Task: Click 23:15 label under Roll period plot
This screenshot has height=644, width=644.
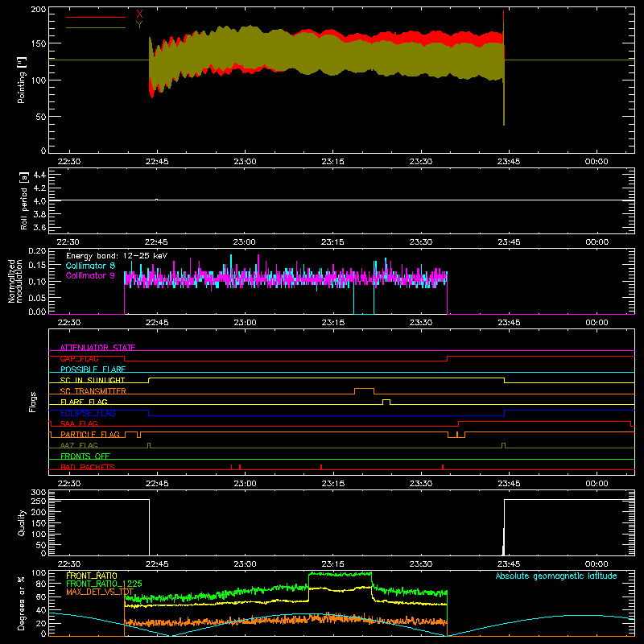Action: coord(332,242)
